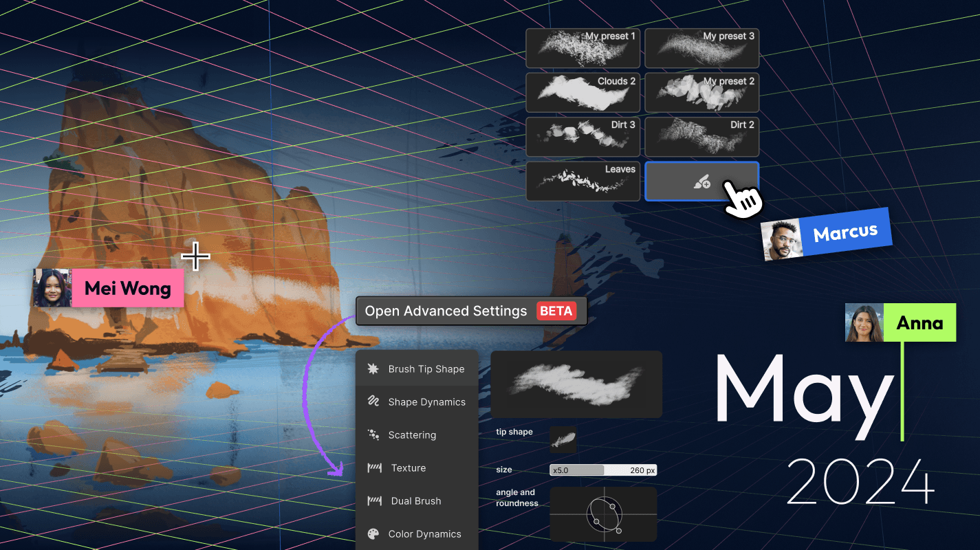Click the angle and roundness ellipse control
Image resolution: width=980 pixels, height=550 pixels.
tap(603, 514)
